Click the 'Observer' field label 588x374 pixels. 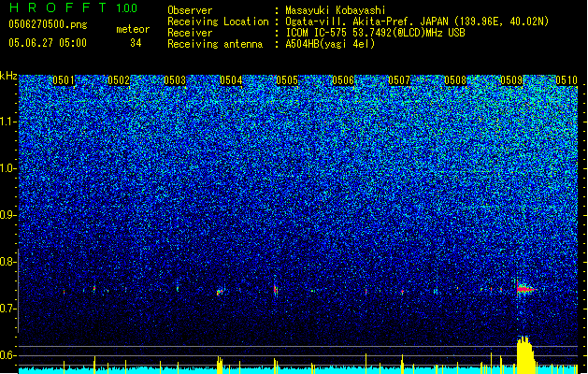click(x=190, y=10)
